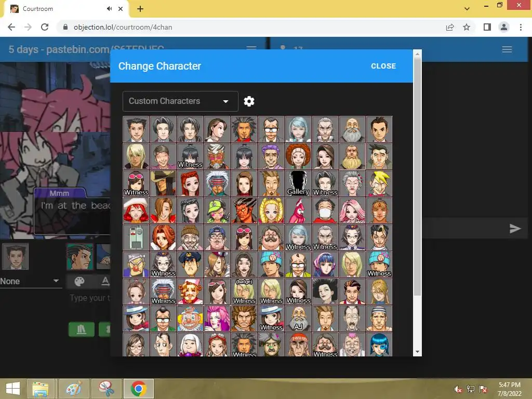Select the surgical mask man character

(x=325, y=210)
